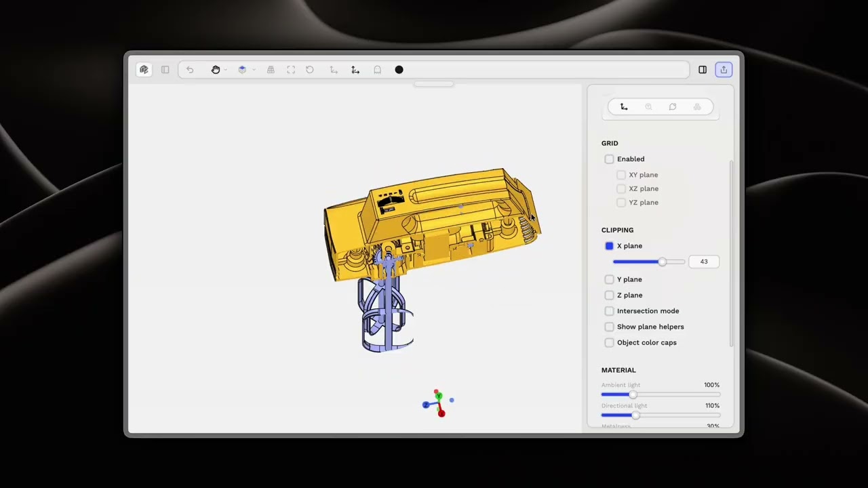Click the GRID section heading
868x488 pixels.
[x=610, y=143]
